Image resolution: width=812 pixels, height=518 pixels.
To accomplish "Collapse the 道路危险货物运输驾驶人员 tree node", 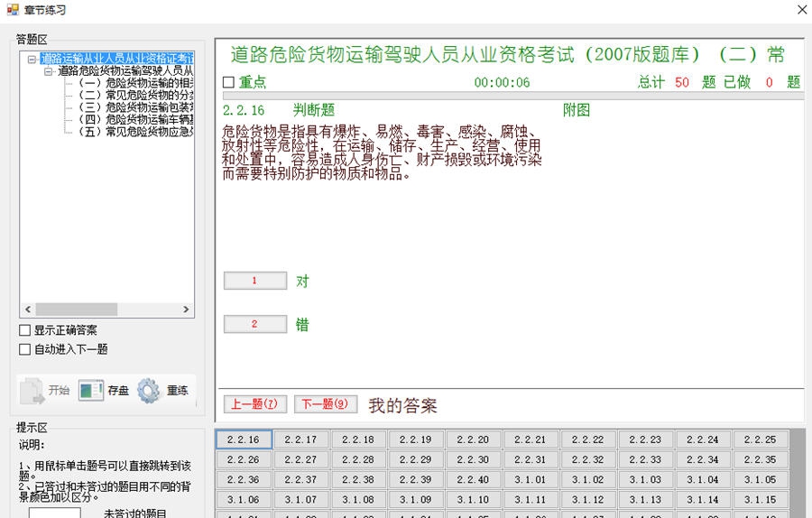I will click(x=49, y=71).
